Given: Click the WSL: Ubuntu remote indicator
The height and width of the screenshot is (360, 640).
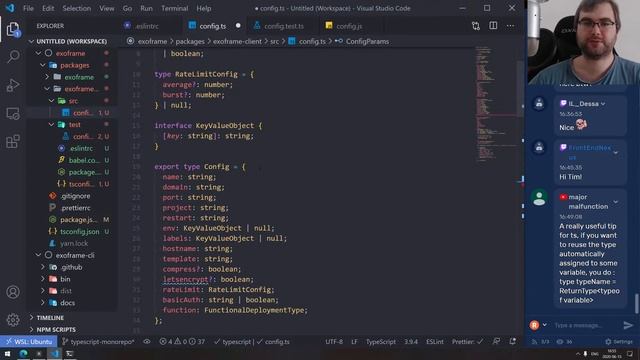Looking at the screenshot, I should click(29, 342).
